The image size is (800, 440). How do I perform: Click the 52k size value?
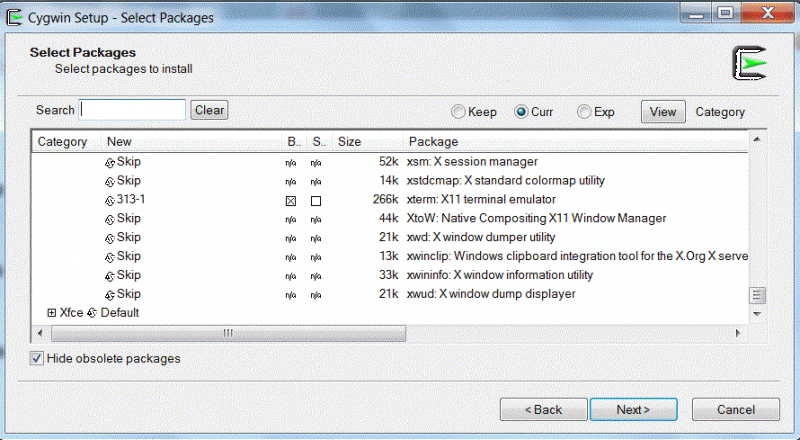[388, 162]
